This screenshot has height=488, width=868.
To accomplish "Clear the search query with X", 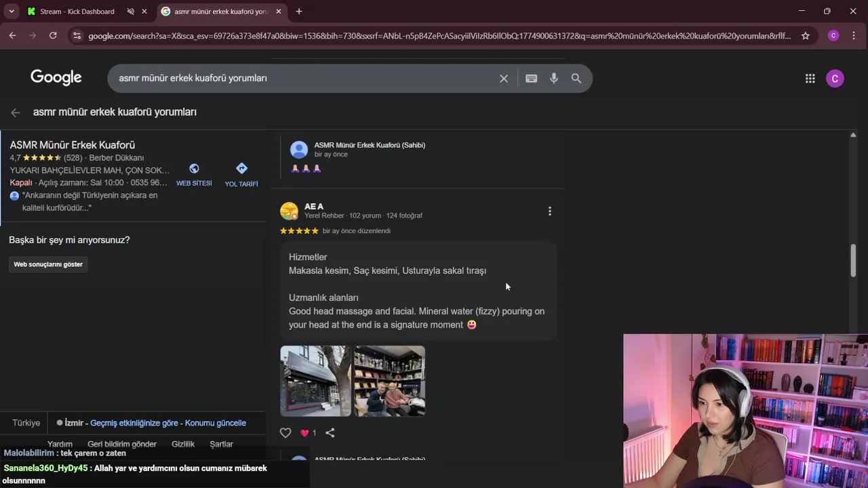I will [504, 79].
